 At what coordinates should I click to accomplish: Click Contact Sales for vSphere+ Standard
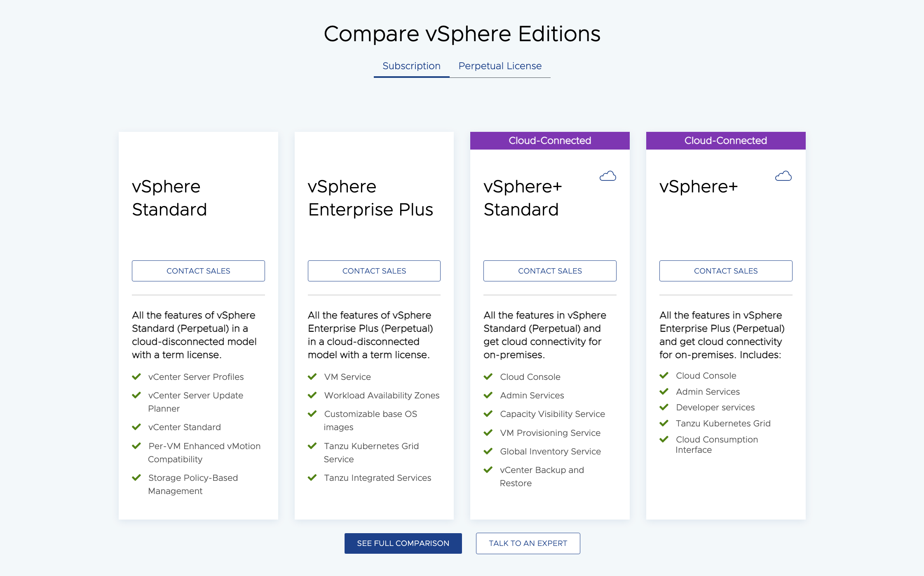coord(550,271)
